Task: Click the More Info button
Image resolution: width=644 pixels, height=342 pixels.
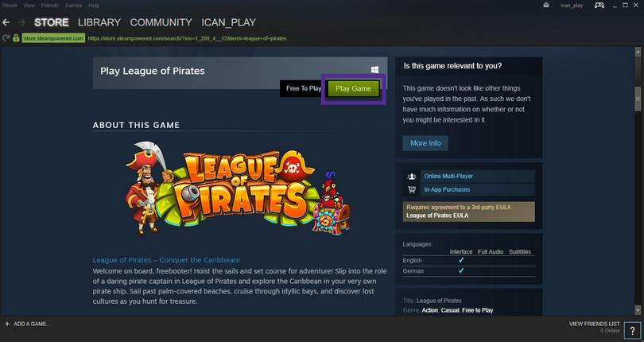Action: pyautogui.click(x=425, y=143)
